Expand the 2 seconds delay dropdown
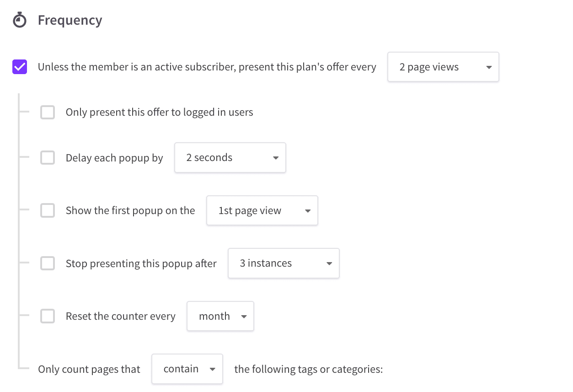The width and height of the screenshot is (573, 392). pos(230,158)
